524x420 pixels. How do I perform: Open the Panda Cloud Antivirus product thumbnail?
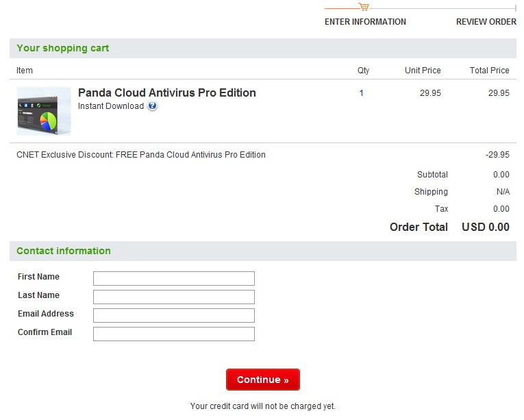[x=44, y=111]
